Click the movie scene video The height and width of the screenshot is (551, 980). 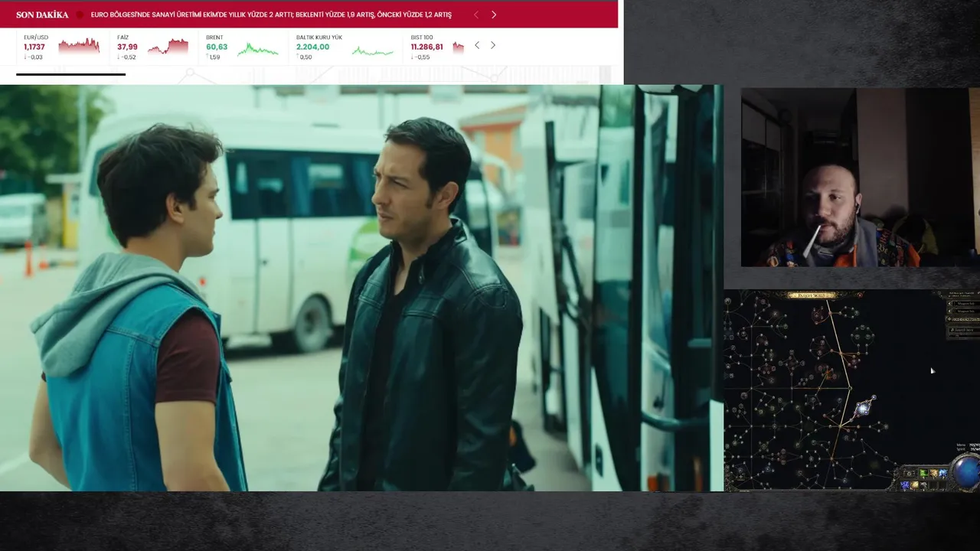(361, 288)
